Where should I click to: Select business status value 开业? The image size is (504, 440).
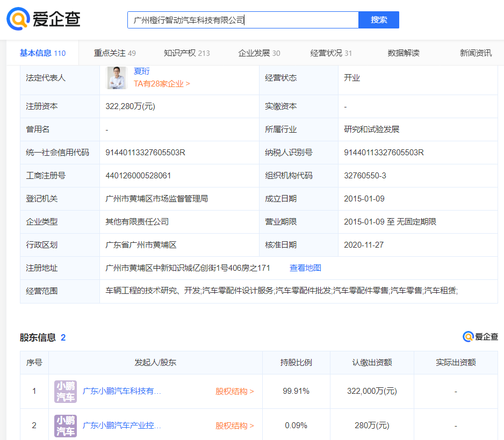pyautogui.click(x=352, y=78)
